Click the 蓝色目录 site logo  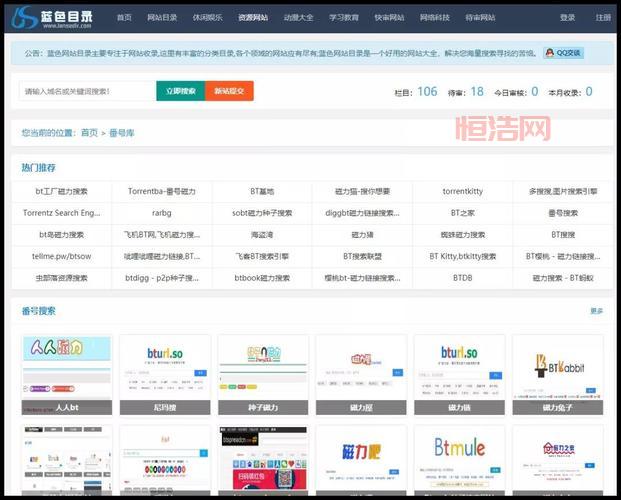55,17
